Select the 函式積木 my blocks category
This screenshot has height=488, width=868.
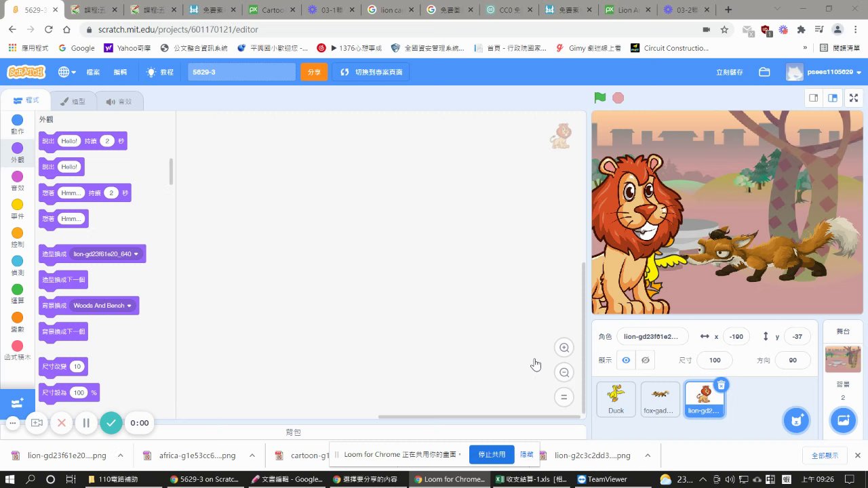coord(18,350)
